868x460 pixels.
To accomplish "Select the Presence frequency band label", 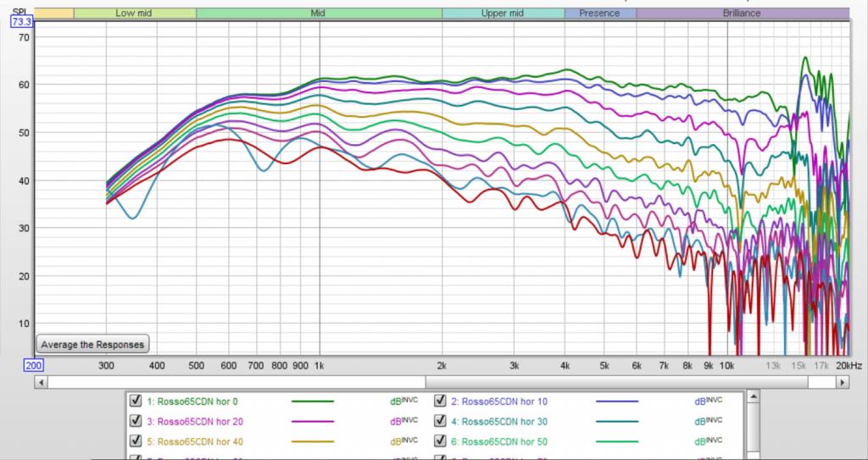I will pos(600,13).
